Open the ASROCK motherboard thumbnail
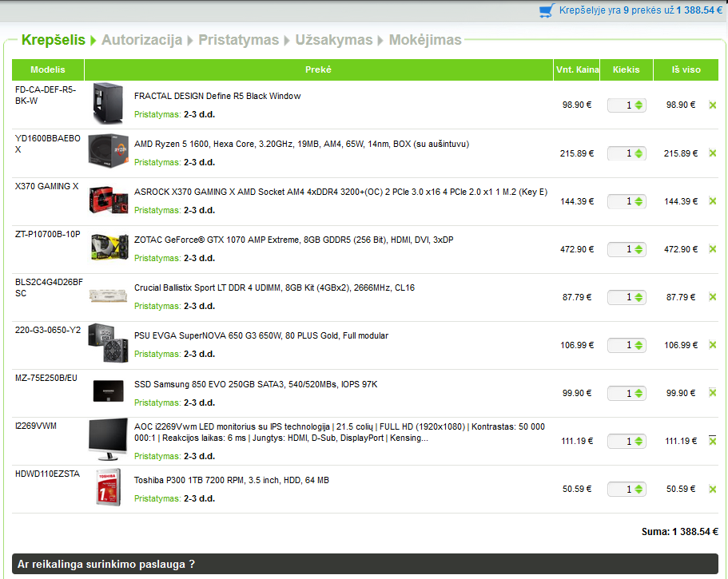Viewport: 728px width, 579px height. [x=108, y=200]
